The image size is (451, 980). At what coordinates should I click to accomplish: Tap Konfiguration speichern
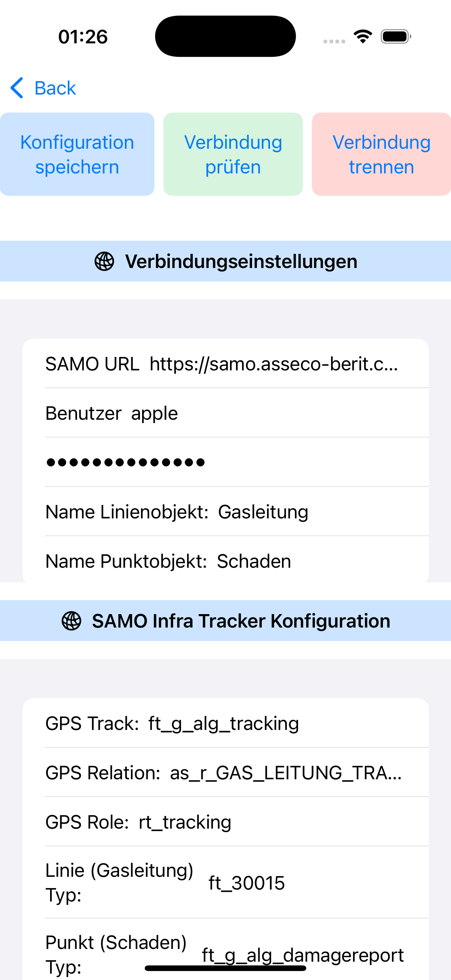(77, 154)
